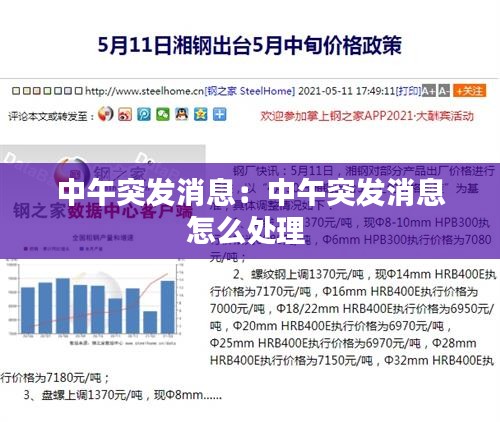Select the timestamp 2021-05-11 17:49:11
Image resolution: width=500 pixels, height=422 pixels.
(x=347, y=91)
